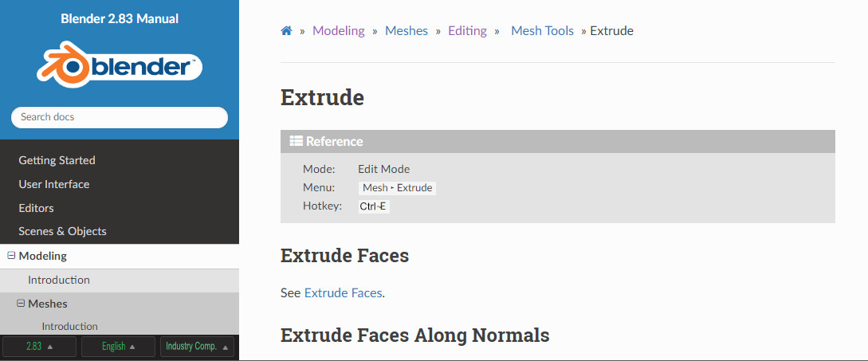The image size is (868, 361).
Task: Open the Industry Comp. keymap dropdown
Action: coord(197,347)
